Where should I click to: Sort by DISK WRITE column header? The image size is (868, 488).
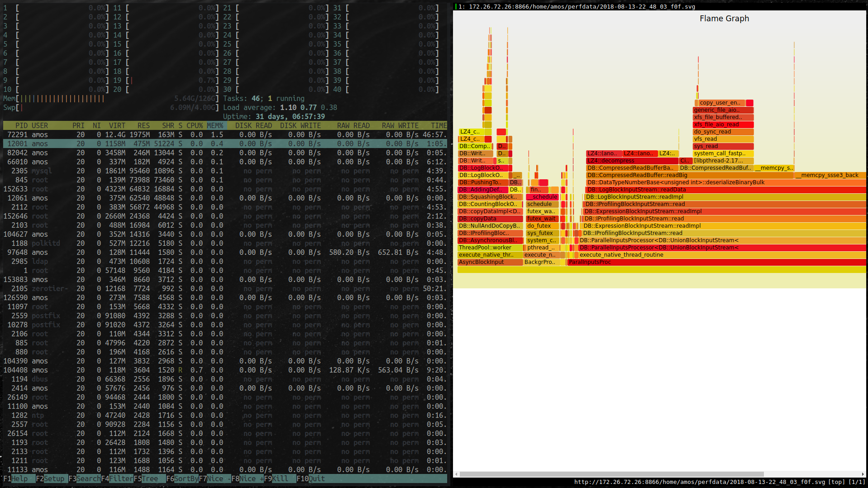pos(300,125)
